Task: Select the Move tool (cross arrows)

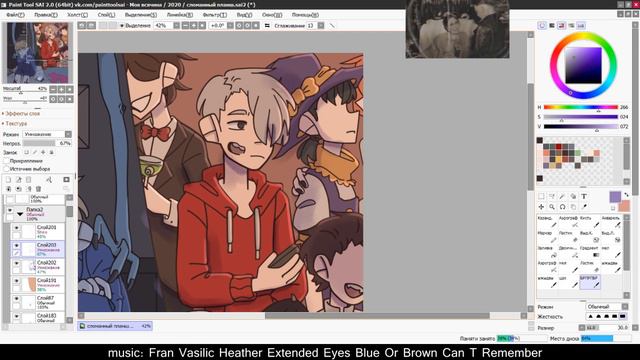Action: click(541, 207)
